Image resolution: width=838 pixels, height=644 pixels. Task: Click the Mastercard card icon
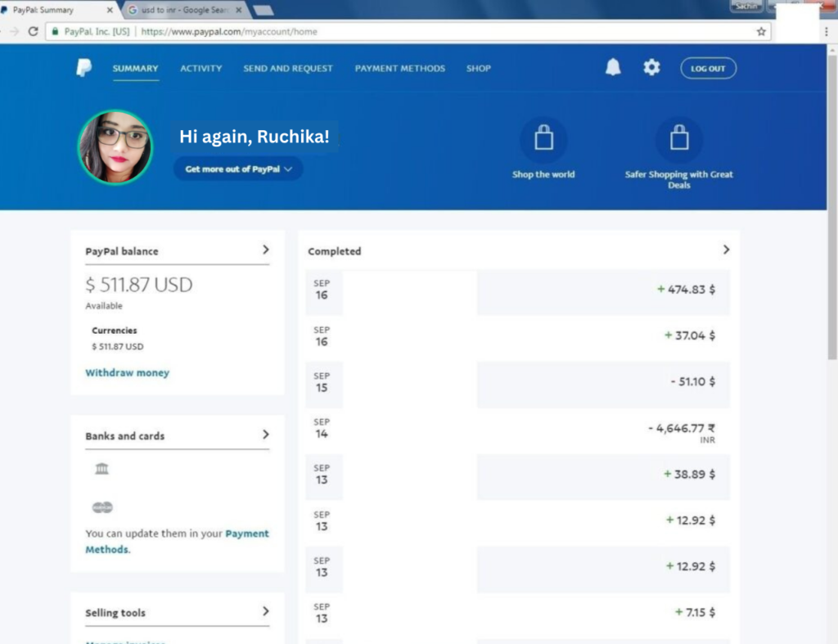(x=102, y=507)
